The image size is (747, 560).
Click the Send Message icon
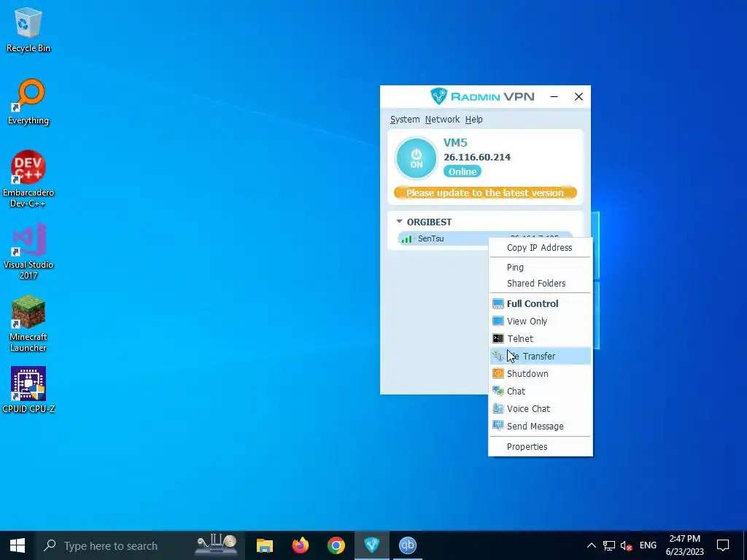pyautogui.click(x=498, y=426)
